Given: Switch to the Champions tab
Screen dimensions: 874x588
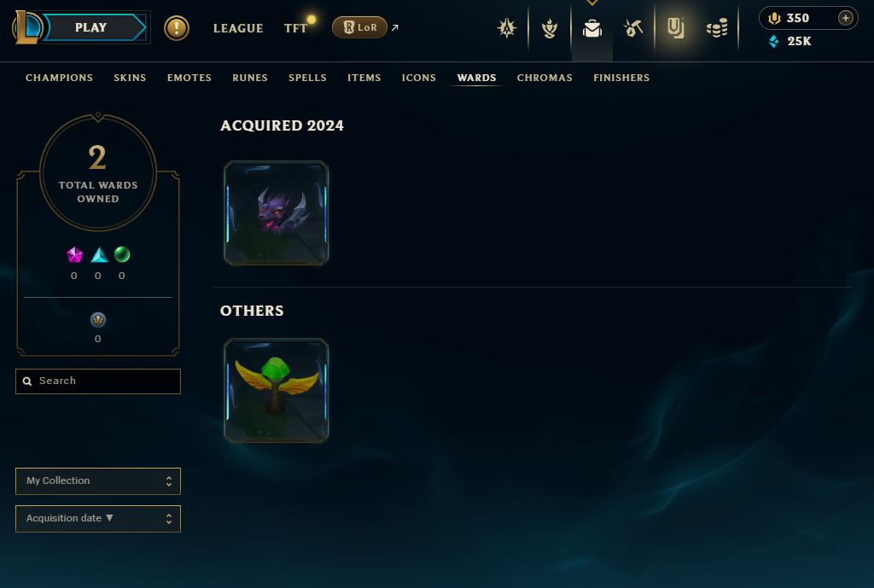Looking at the screenshot, I should [x=59, y=78].
